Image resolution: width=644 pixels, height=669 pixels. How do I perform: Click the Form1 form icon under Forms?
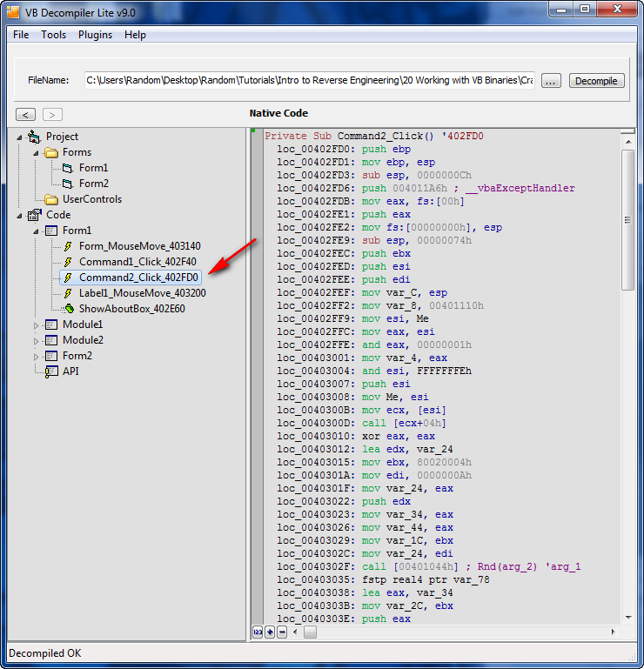[67, 168]
